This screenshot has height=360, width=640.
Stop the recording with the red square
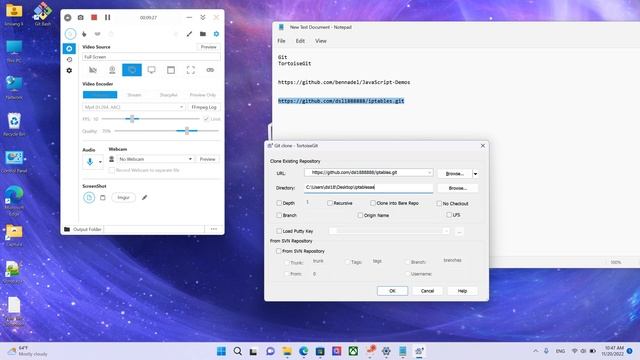point(94,18)
